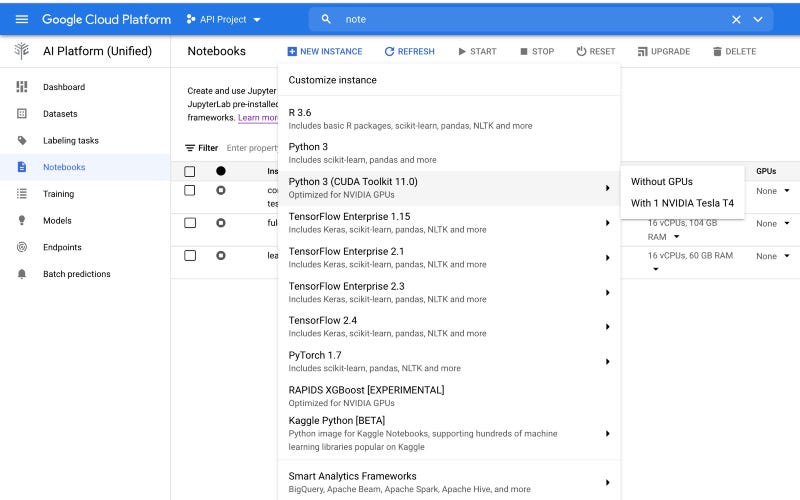800x500 pixels.
Task: Check the first instance row checkbox
Action: pyautogui.click(x=189, y=190)
